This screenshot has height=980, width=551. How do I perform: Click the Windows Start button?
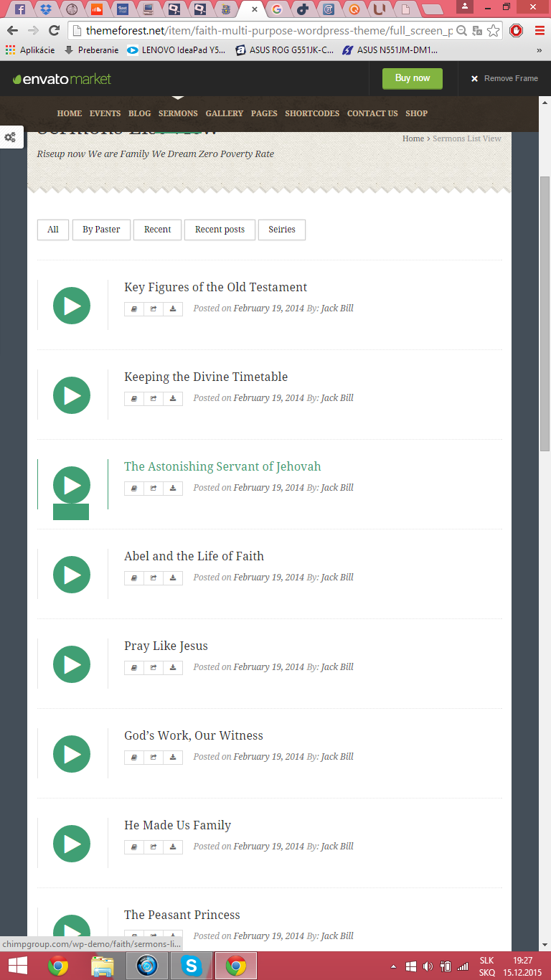[18, 966]
